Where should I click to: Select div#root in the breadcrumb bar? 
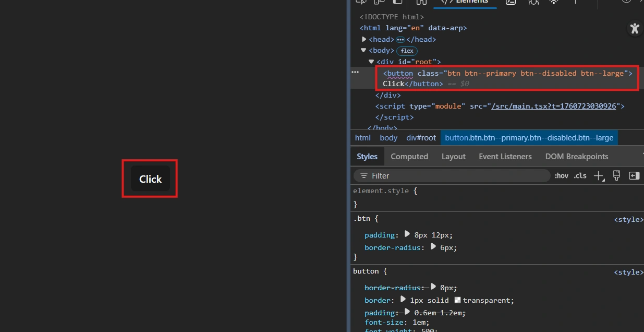[x=421, y=138]
